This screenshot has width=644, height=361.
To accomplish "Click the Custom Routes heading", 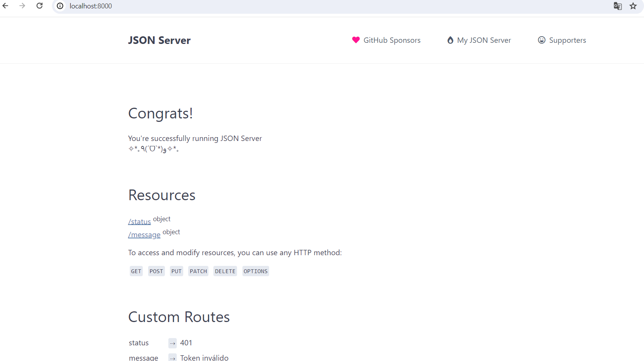I will pos(179,317).
